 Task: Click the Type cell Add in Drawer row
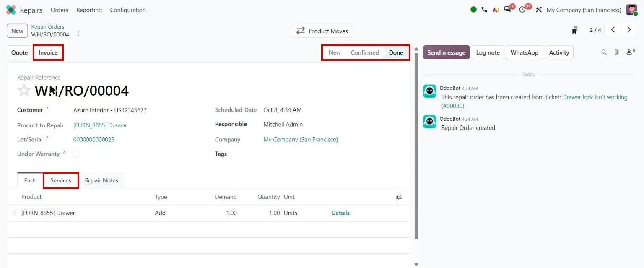click(x=160, y=213)
